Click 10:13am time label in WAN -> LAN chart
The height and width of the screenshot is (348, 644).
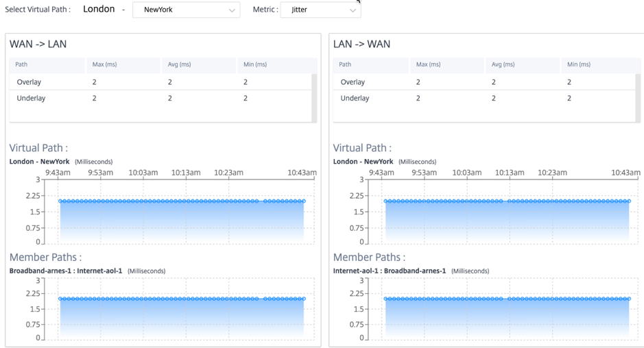click(x=186, y=173)
